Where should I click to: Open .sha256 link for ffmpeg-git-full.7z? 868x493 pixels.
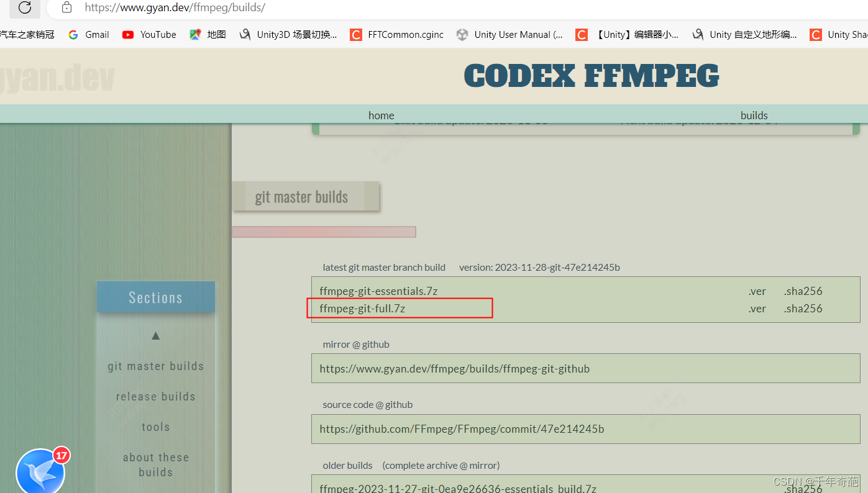click(x=803, y=308)
